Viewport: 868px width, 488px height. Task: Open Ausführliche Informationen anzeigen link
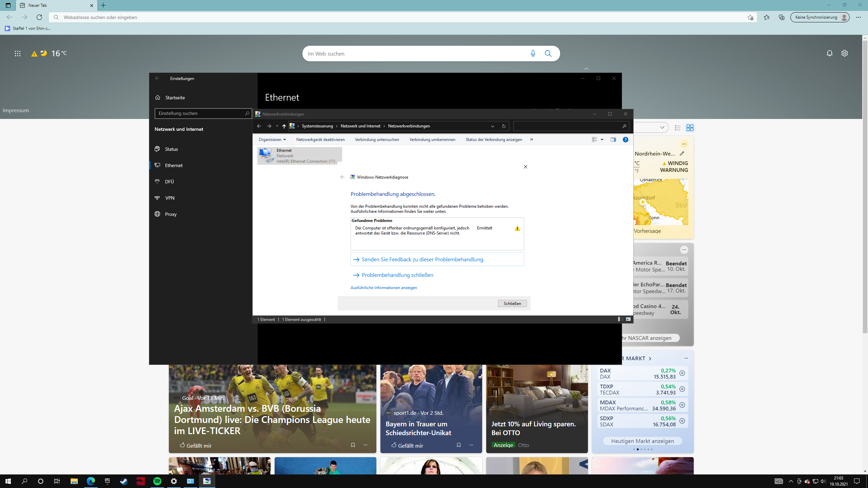click(x=383, y=288)
